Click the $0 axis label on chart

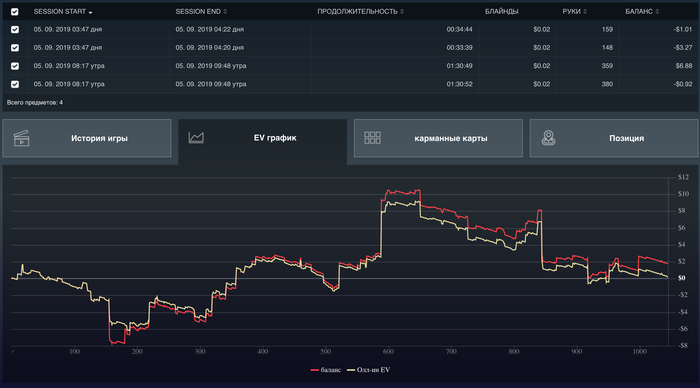pos(681,278)
